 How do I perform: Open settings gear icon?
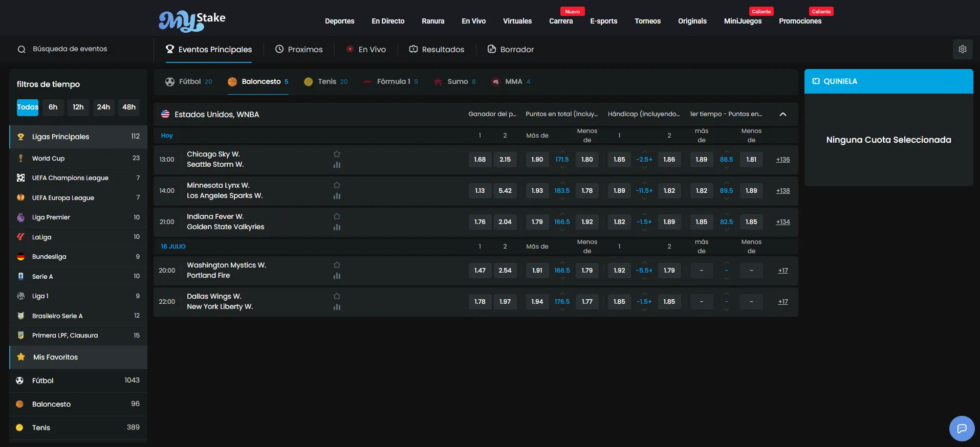(963, 49)
